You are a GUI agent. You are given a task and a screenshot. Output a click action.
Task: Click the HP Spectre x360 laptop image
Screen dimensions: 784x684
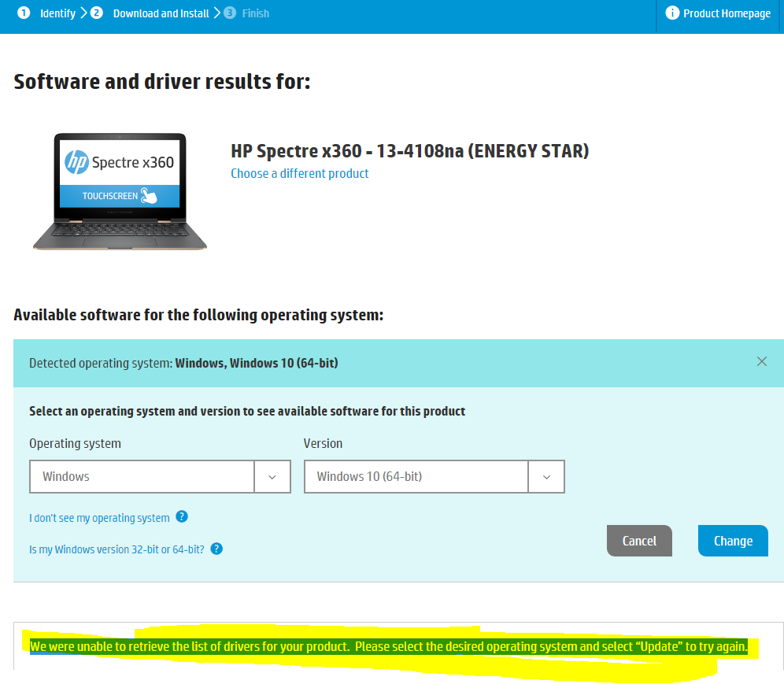pyautogui.click(x=120, y=191)
